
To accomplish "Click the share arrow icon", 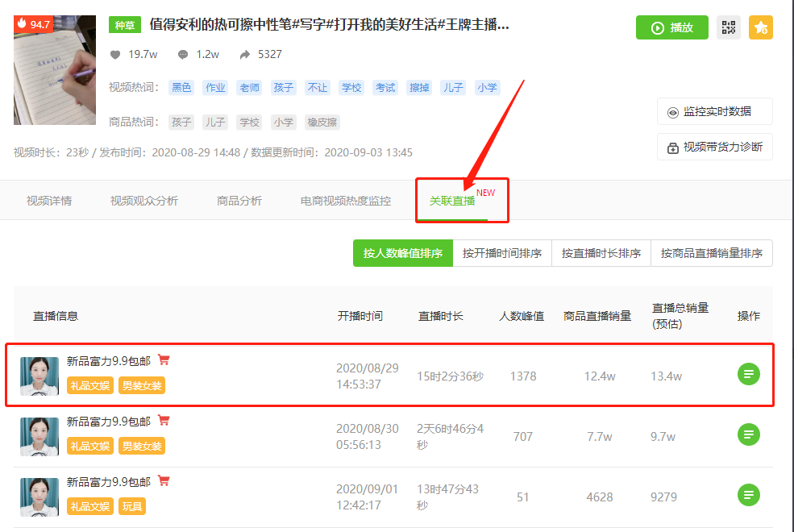I will [245, 54].
